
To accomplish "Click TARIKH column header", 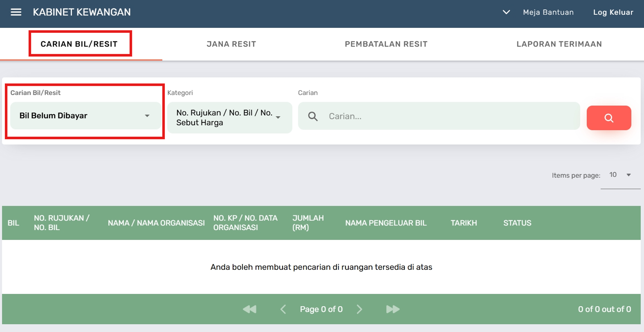I will point(464,223).
